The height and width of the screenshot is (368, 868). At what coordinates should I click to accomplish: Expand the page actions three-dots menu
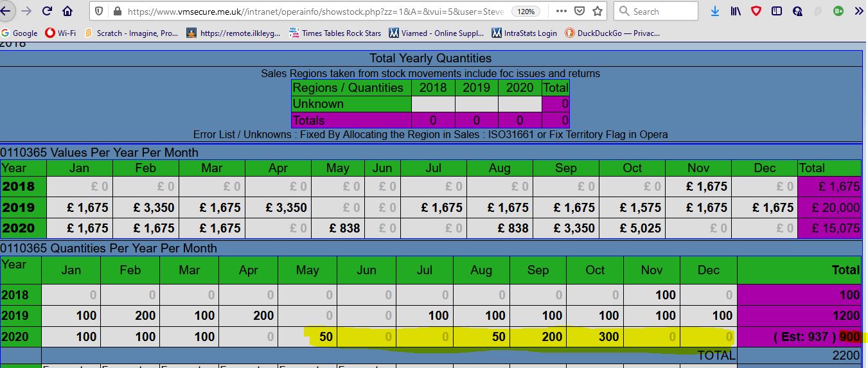(x=561, y=11)
